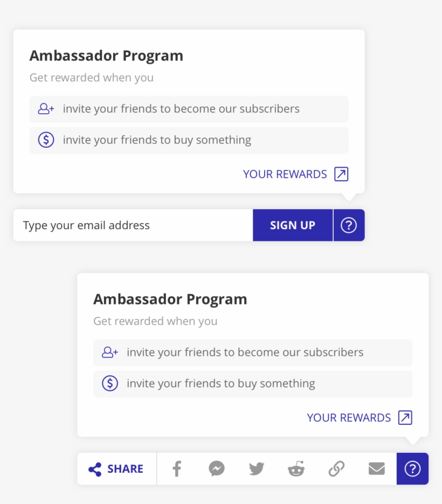Share by email envelope icon
Screen dimensions: 442x504
[377, 469]
